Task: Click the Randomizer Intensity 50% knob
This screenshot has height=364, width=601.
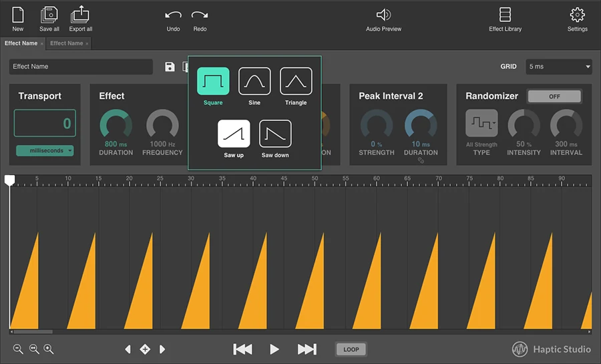Action: click(x=524, y=124)
